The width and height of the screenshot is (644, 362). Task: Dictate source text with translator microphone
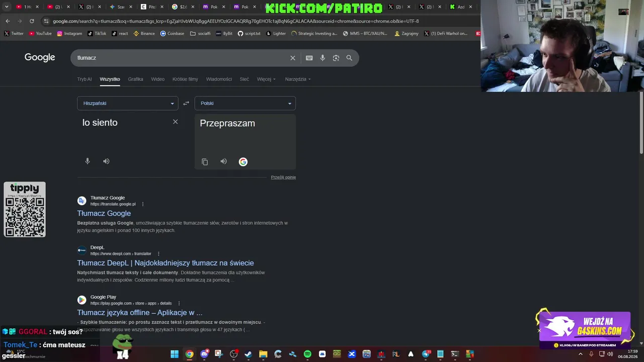[88, 161]
